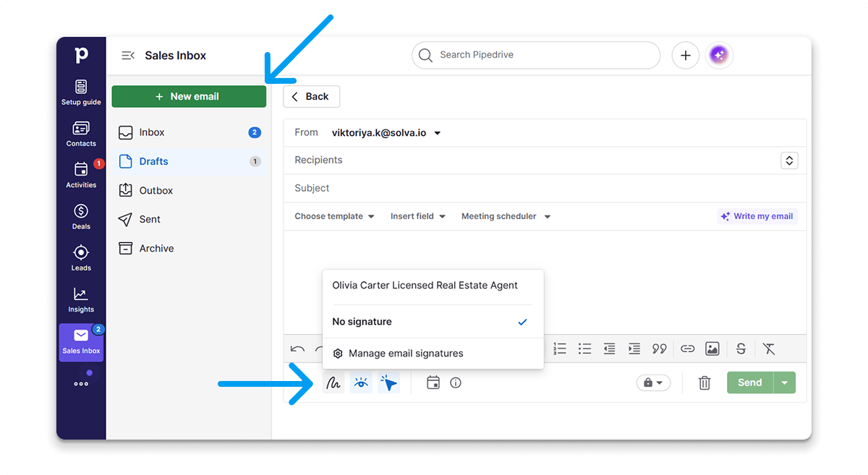This screenshot has width=868, height=475.
Task: Delete the draft with trash icon
Action: (705, 382)
